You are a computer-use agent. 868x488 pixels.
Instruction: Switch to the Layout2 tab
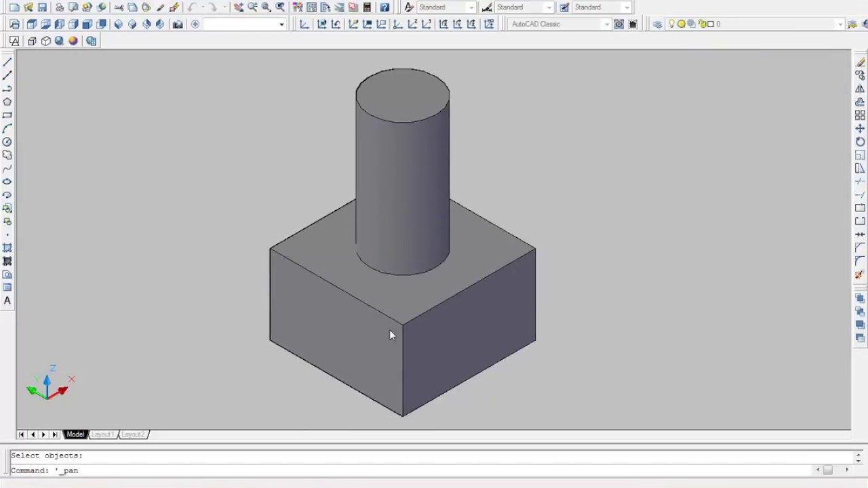[132, 434]
